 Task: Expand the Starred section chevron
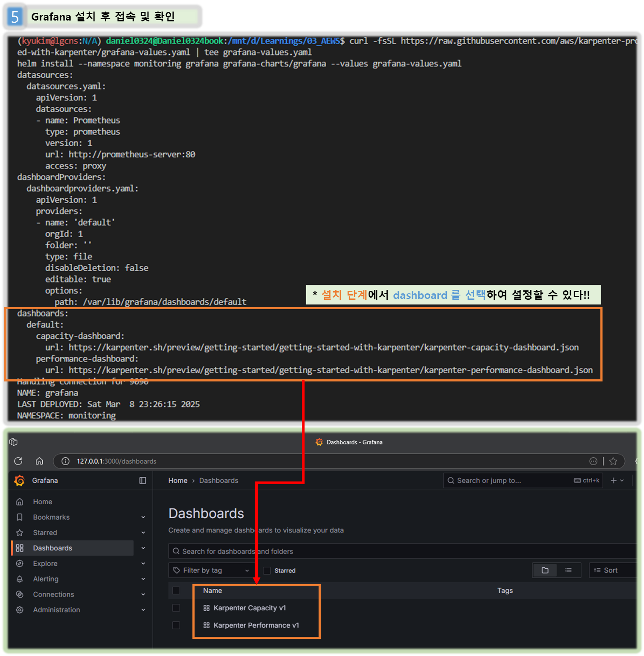pyautogui.click(x=143, y=532)
